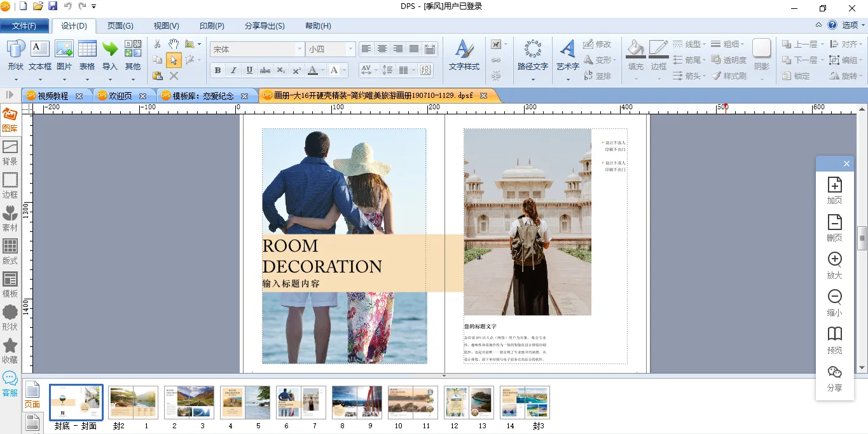Switch to the 视频教程 document tab
This screenshot has width=868, height=434.
pyautogui.click(x=52, y=96)
